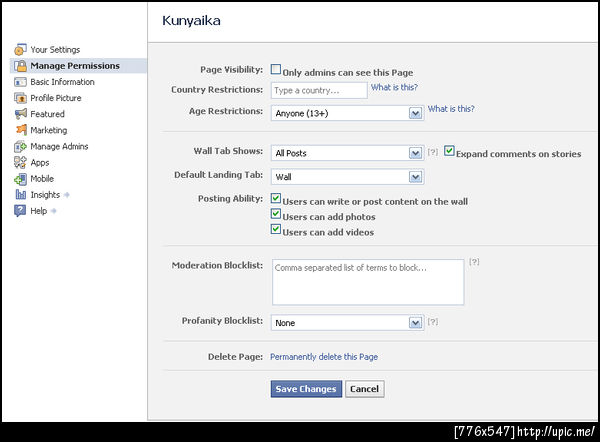This screenshot has width=600, height=442.
Task: Open the Marketing section
Action: [x=49, y=130]
